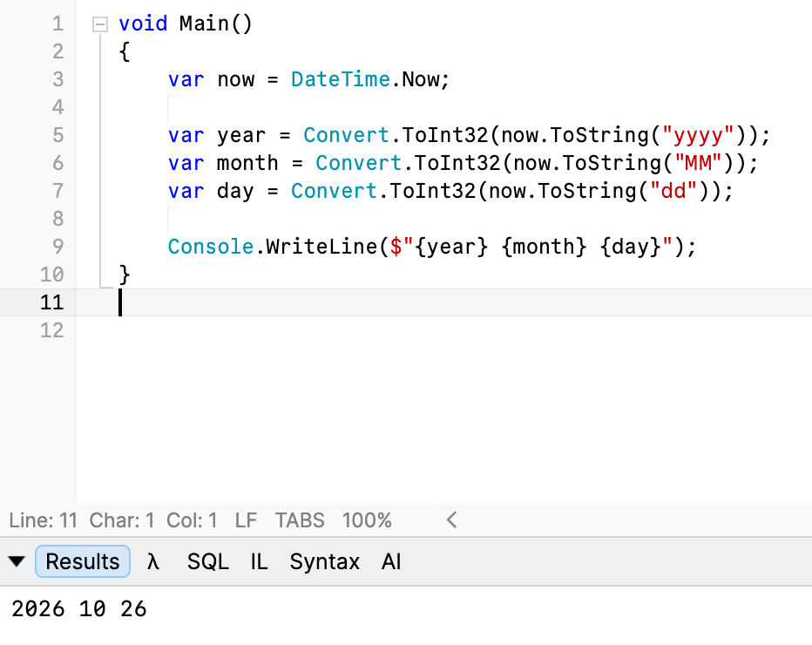Click the left chevron in the status bar

pyautogui.click(x=451, y=519)
